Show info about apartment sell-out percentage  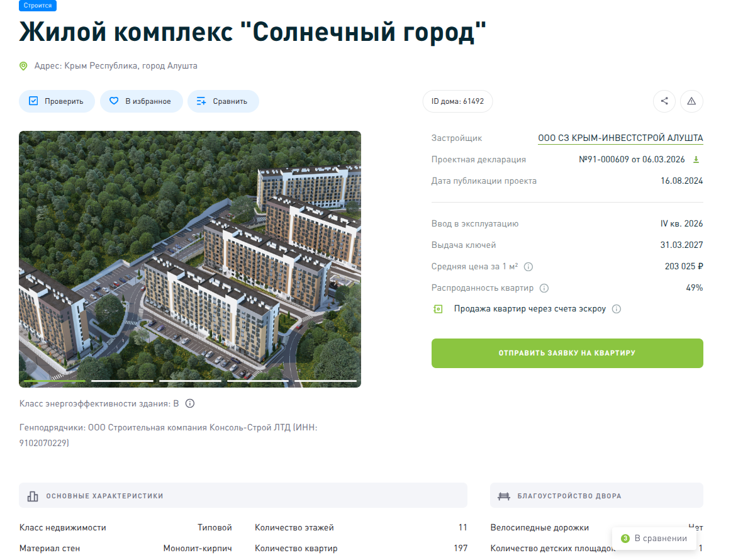(544, 288)
